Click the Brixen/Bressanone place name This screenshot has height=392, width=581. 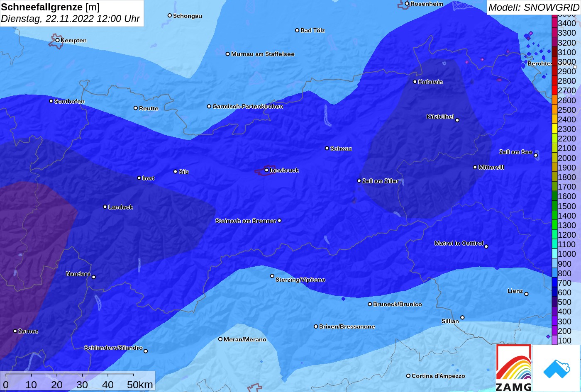point(347,326)
